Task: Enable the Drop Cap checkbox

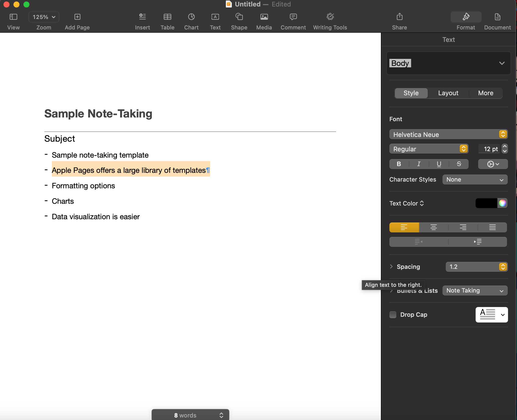Action: click(393, 315)
